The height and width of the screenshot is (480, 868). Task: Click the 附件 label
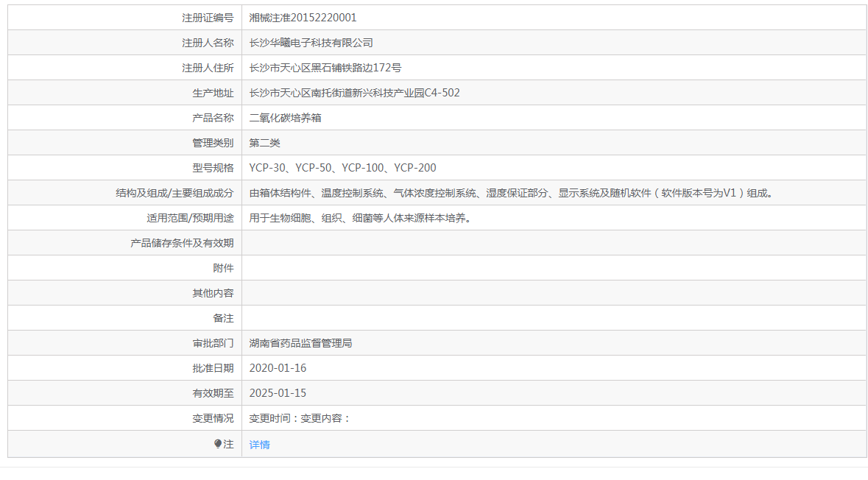(x=223, y=268)
